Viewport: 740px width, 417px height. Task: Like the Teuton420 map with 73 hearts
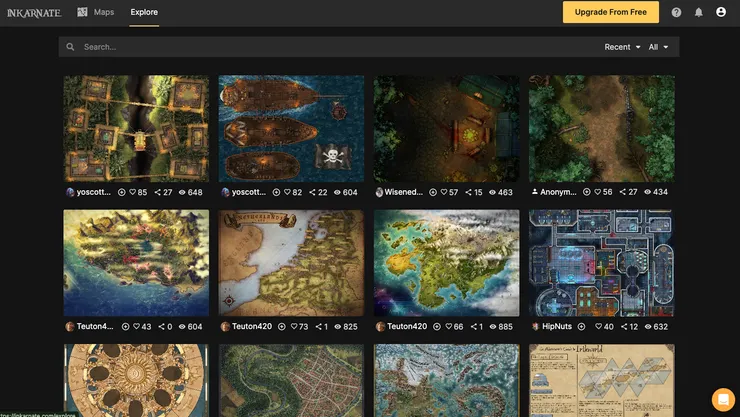(294, 326)
